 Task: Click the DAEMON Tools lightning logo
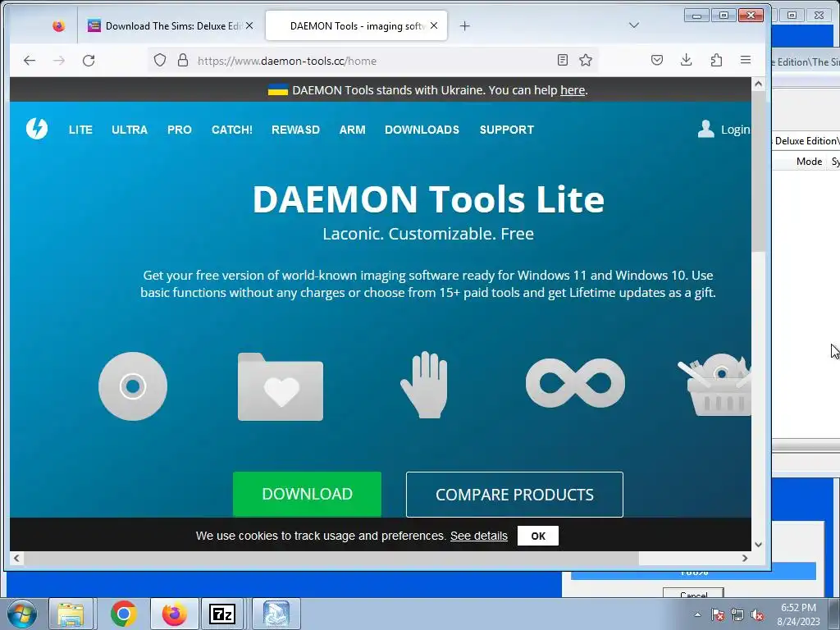pos(37,129)
